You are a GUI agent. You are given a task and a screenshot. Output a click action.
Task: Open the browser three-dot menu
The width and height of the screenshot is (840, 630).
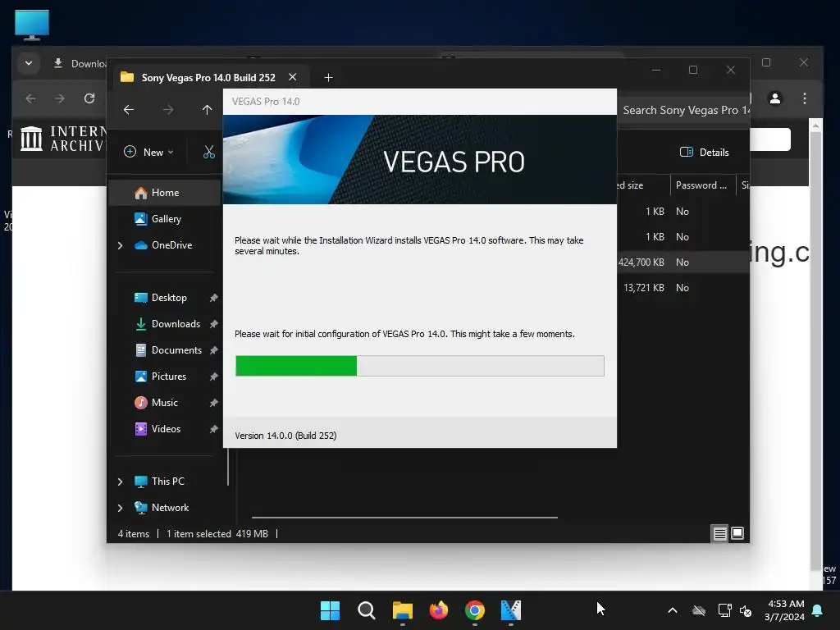point(805,98)
